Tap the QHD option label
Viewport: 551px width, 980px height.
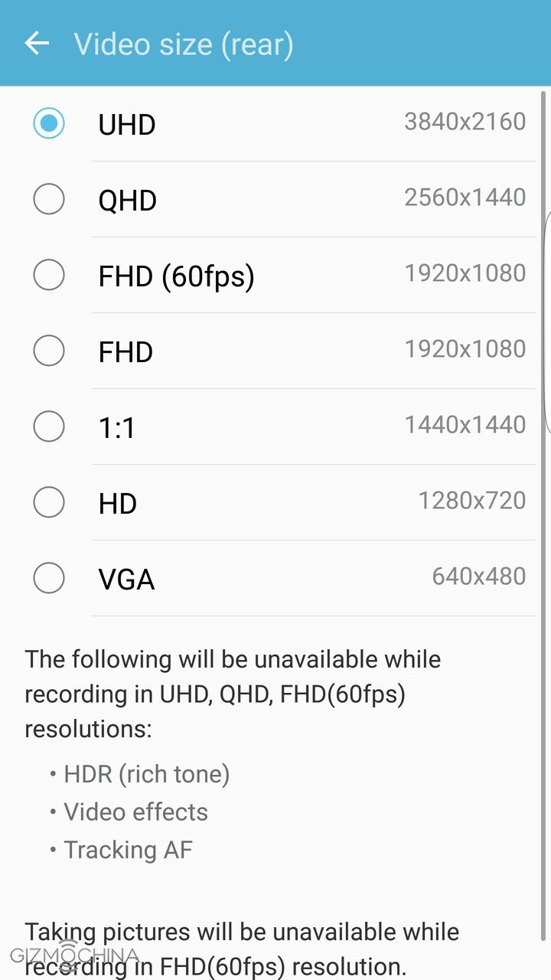coord(127,200)
